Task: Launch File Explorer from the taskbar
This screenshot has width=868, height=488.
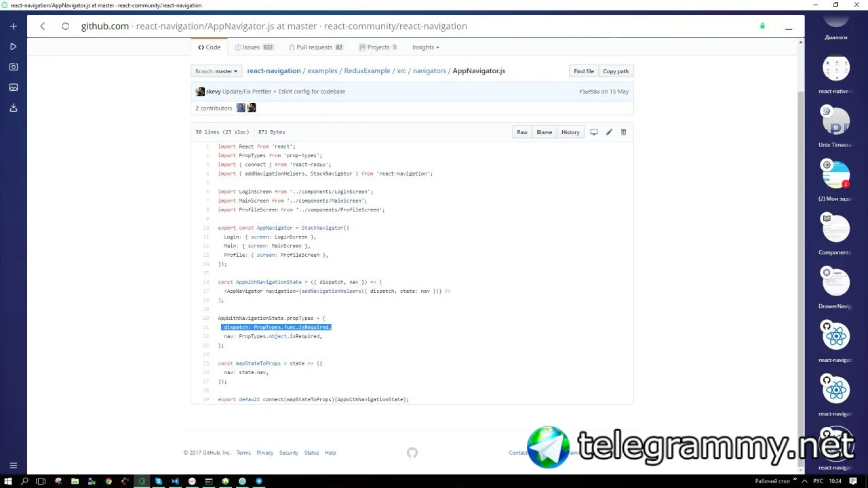Action: tap(75, 481)
